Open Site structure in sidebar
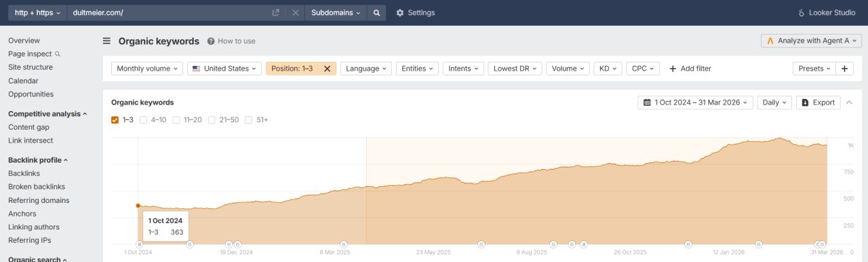 coord(31,67)
